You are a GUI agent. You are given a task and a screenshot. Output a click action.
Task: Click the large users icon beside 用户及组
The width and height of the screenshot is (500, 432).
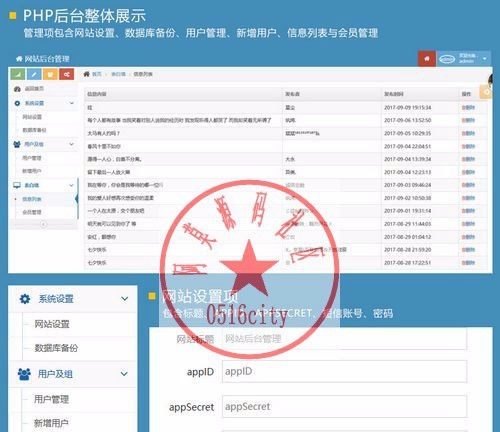pos(24,374)
